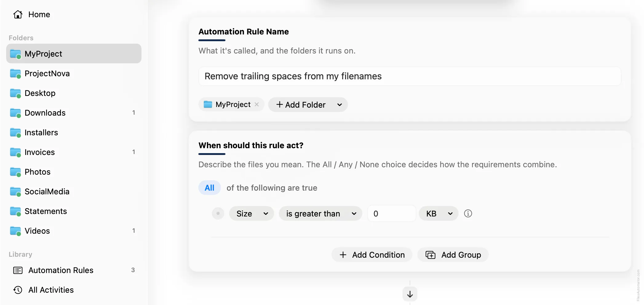
Task: Click the info icon beside KB
Action: pyautogui.click(x=468, y=213)
